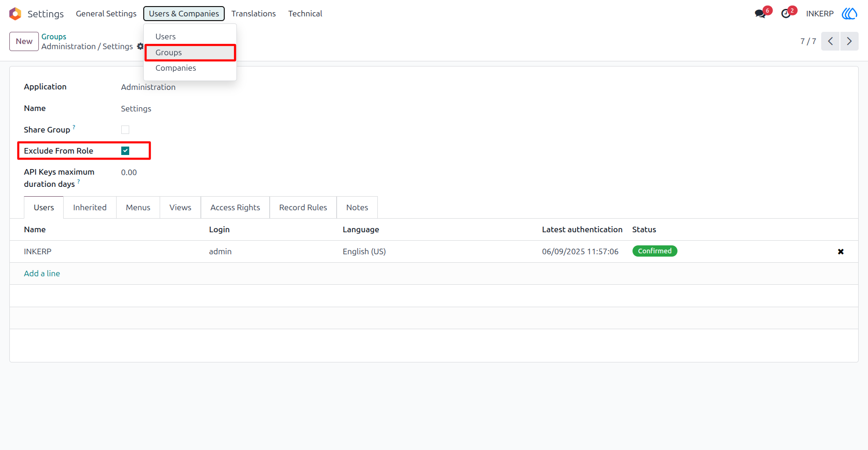Open the activities clock icon
The width and height of the screenshot is (868, 450).
[x=786, y=14]
